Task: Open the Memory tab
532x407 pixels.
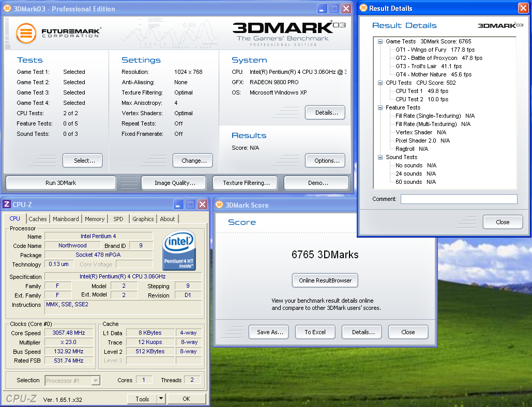Action: pyautogui.click(x=95, y=219)
